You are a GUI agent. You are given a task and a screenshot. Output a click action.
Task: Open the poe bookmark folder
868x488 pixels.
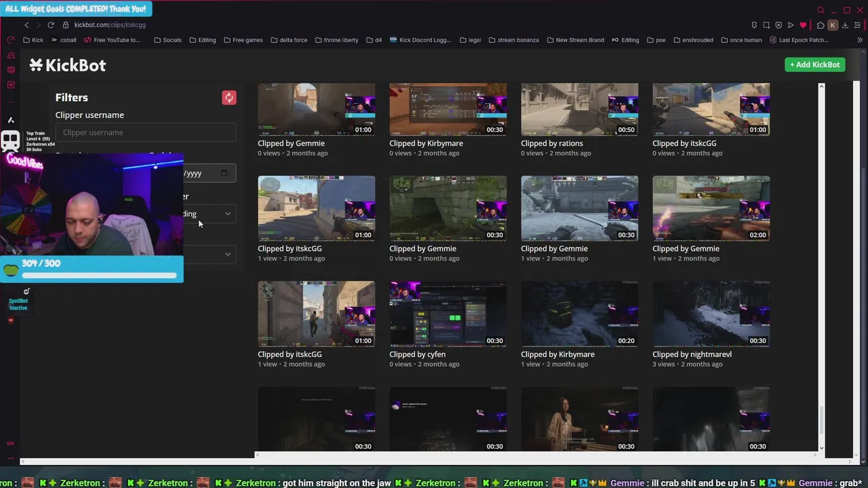click(x=656, y=40)
